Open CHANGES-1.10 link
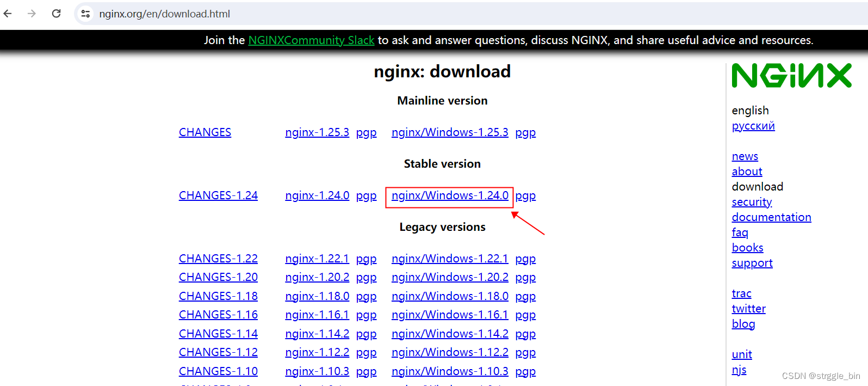Image resolution: width=868 pixels, height=386 pixels. 218,371
